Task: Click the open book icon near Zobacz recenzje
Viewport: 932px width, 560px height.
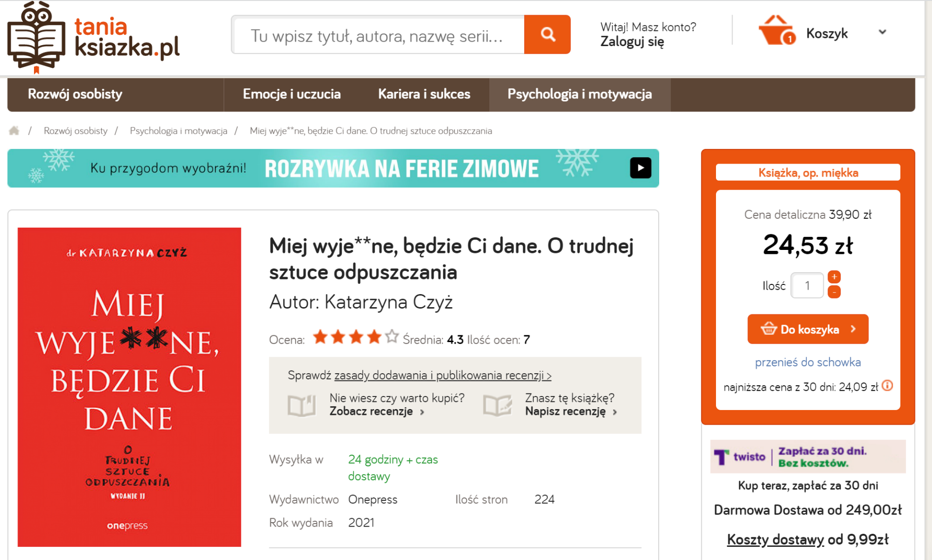Action: click(x=301, y=405)
